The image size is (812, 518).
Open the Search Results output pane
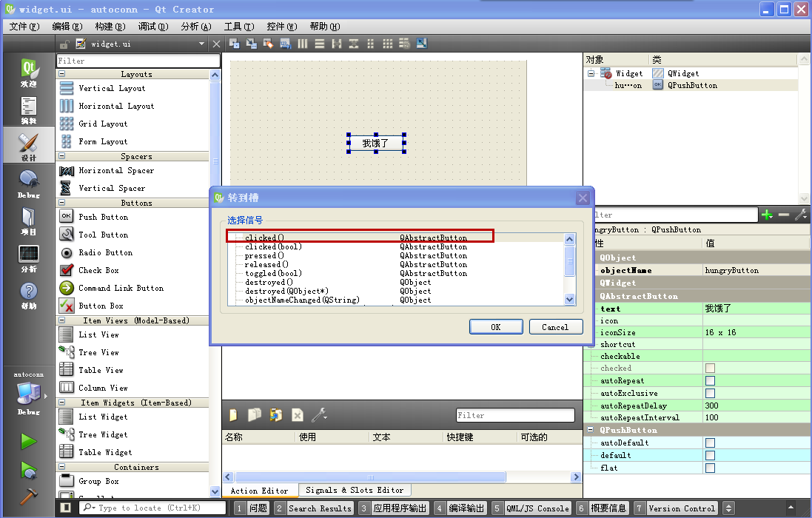(314, 508)
